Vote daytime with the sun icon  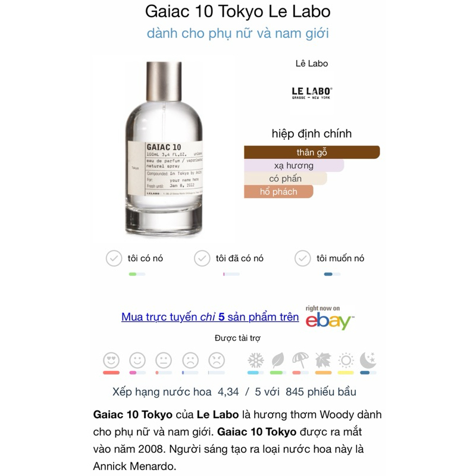[x=346, y=361]
